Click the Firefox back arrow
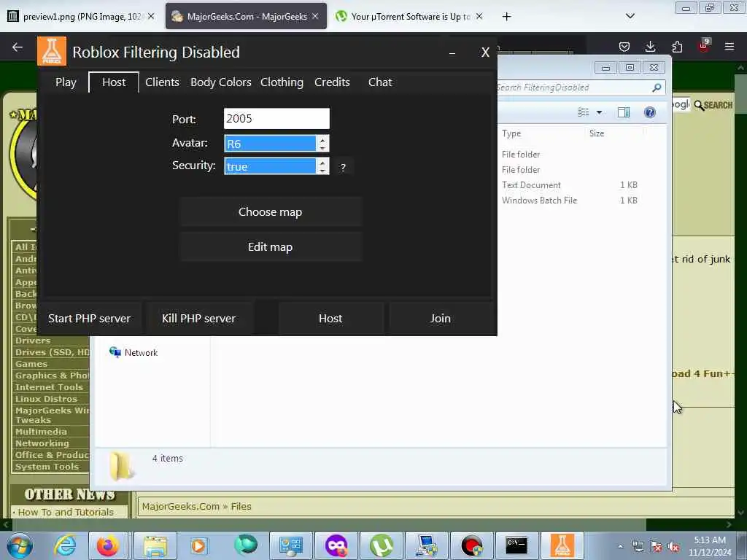Viewport: 747px width, 560px height. [x=18, y=47]
